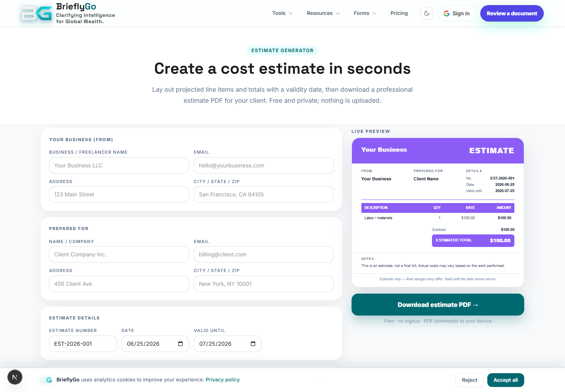Click the RATE column header
Viewport: 565px width, 392px height.
(x=470, y=208)
